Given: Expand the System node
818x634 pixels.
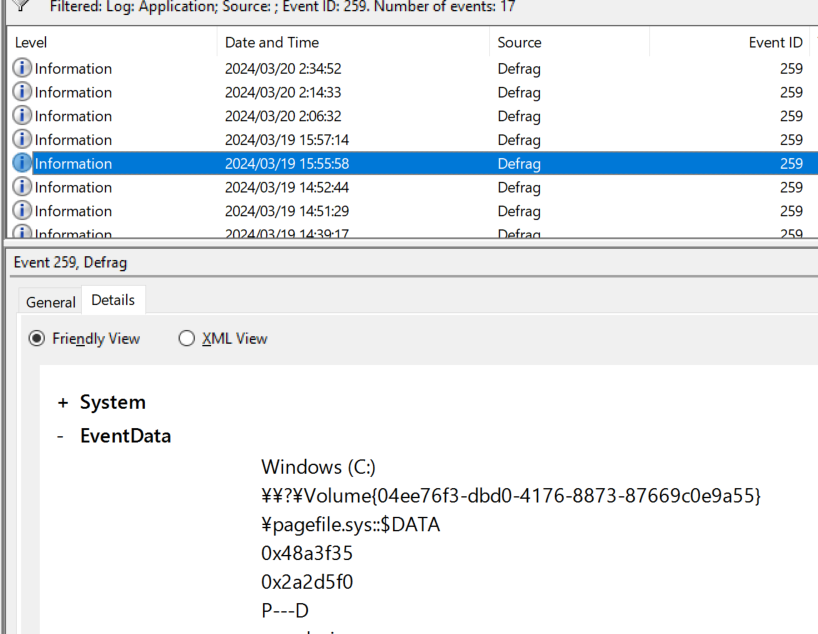Looking at the screenshot, I should tap(63, 403).
